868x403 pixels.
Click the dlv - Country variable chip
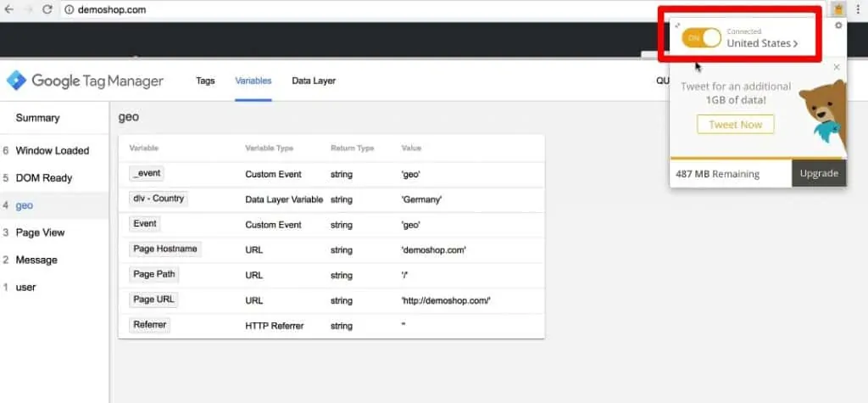[x=159, y=199]
